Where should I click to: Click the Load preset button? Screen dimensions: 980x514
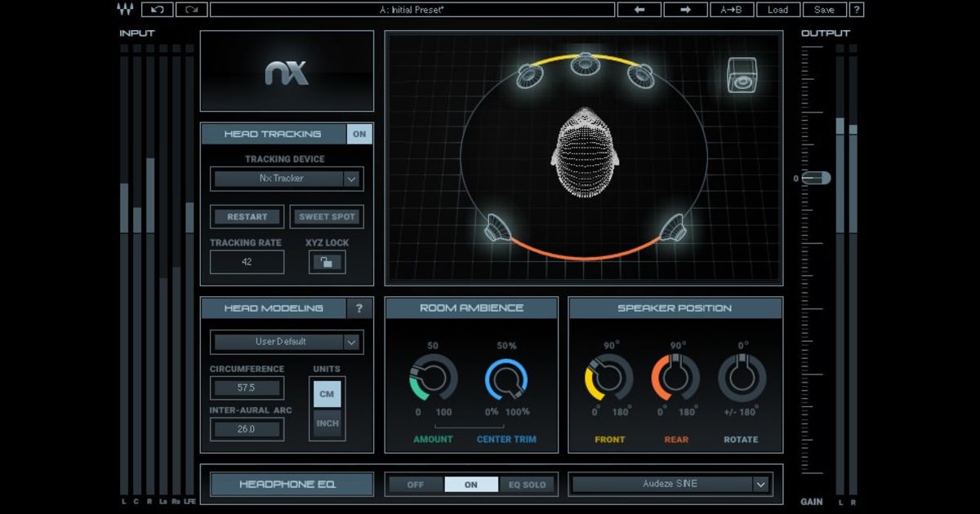(x=778, y=10)
